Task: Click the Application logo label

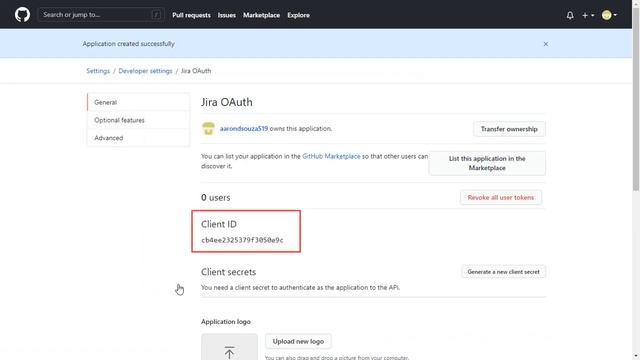Action: point(226,322)
